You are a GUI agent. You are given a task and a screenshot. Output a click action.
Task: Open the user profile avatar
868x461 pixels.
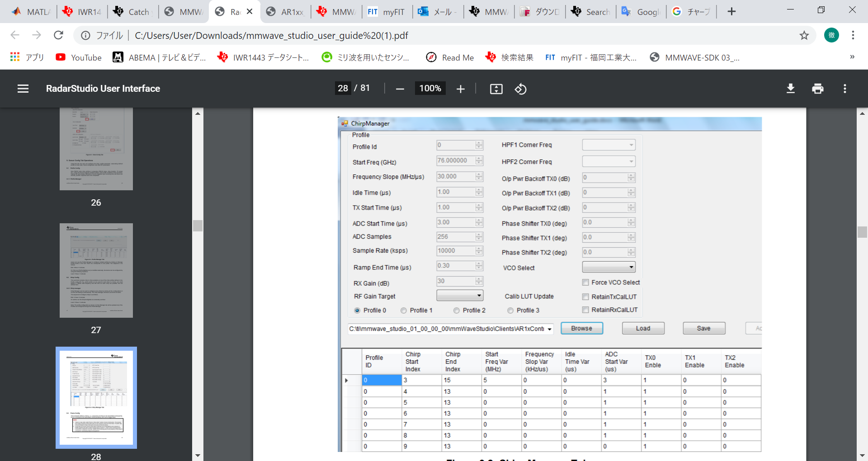(831, 35)
